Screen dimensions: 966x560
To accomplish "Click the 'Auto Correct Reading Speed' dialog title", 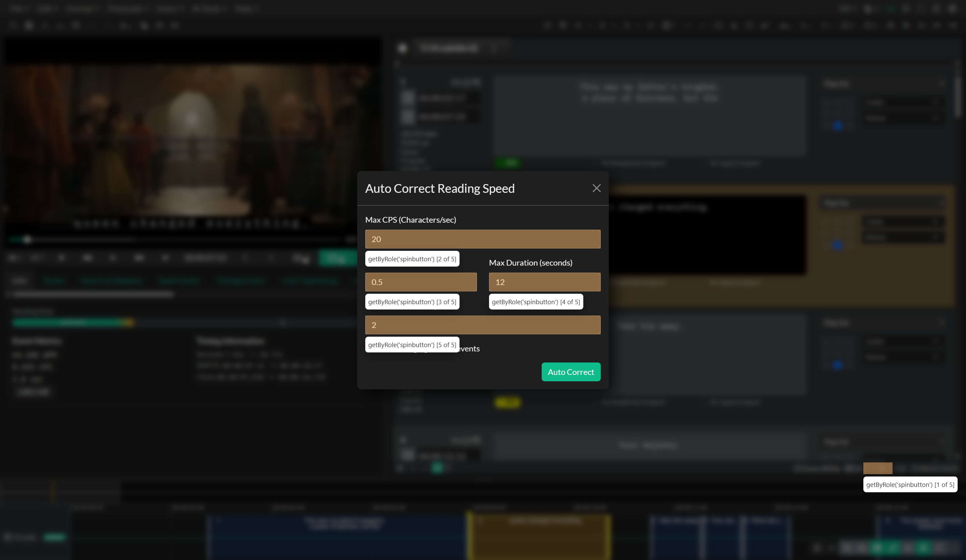I will coord(440,188).
